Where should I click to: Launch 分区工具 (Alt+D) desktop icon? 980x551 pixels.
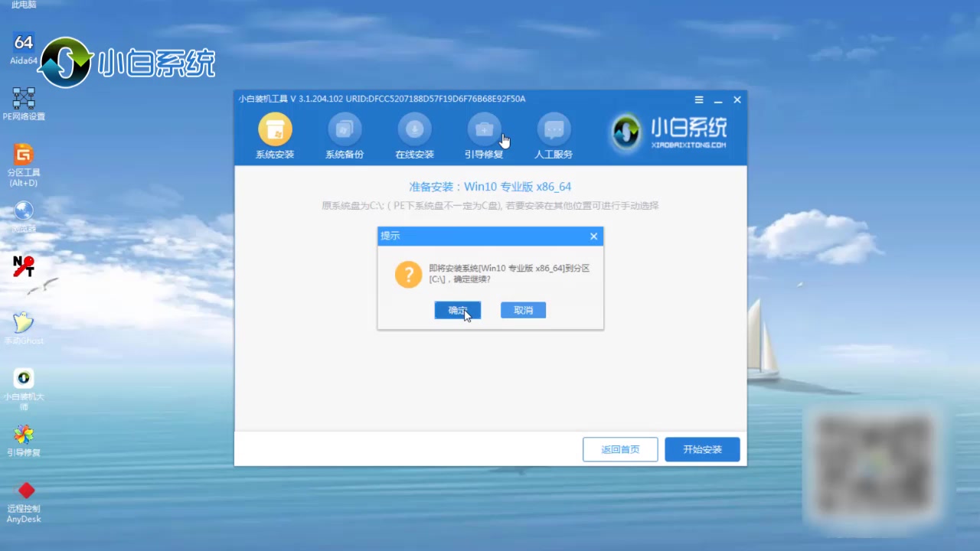point(24,165)
